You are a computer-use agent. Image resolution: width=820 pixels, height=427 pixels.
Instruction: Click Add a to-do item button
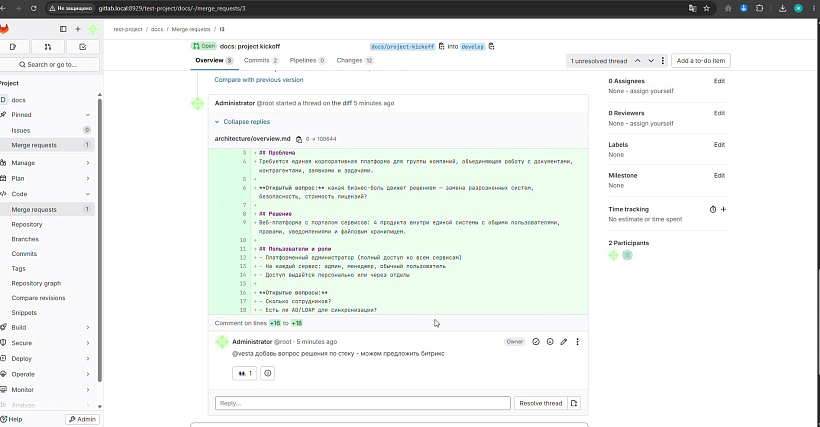click(701, 61)
